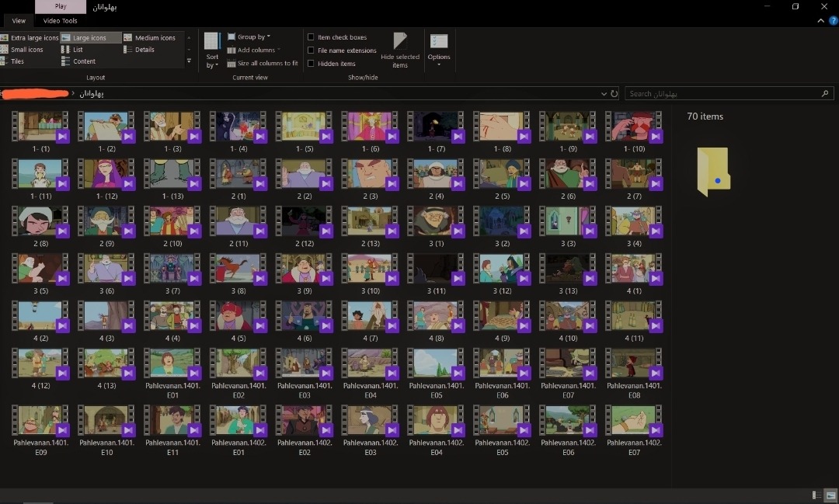Choose Medium icons layout
839x504 pixels.
coord(150,38)
